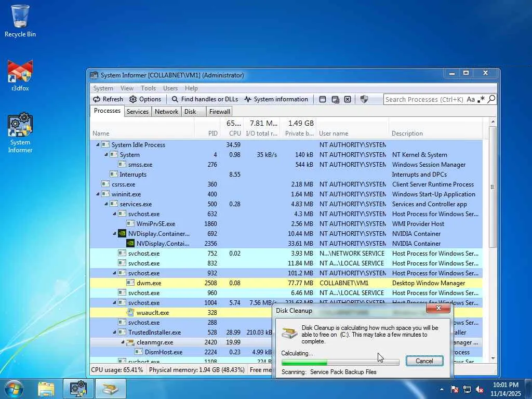Open the View menu
This screenshot has height=399, width=532.
click(127, 88)
